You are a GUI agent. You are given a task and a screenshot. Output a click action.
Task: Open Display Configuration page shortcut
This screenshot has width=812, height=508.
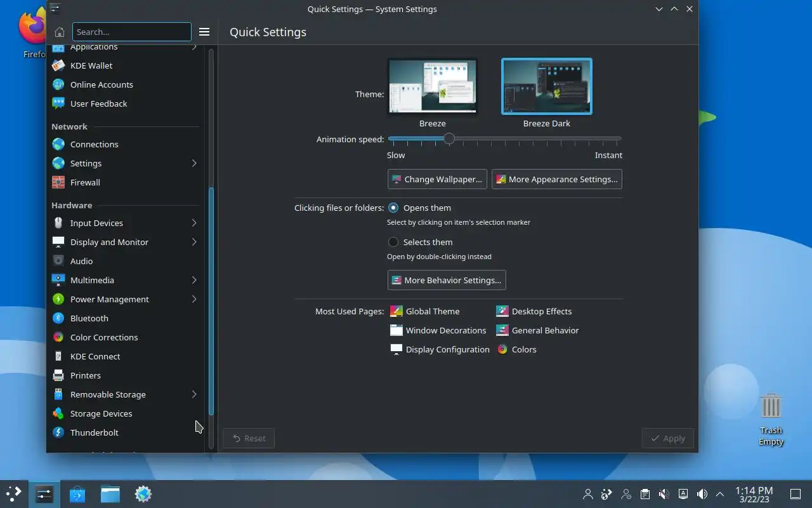coord(440,349)
